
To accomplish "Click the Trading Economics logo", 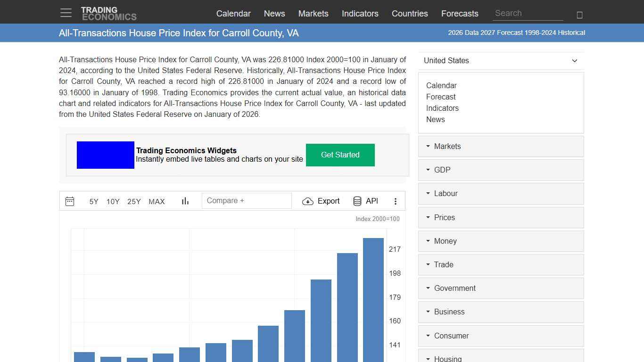I will 109,12.
